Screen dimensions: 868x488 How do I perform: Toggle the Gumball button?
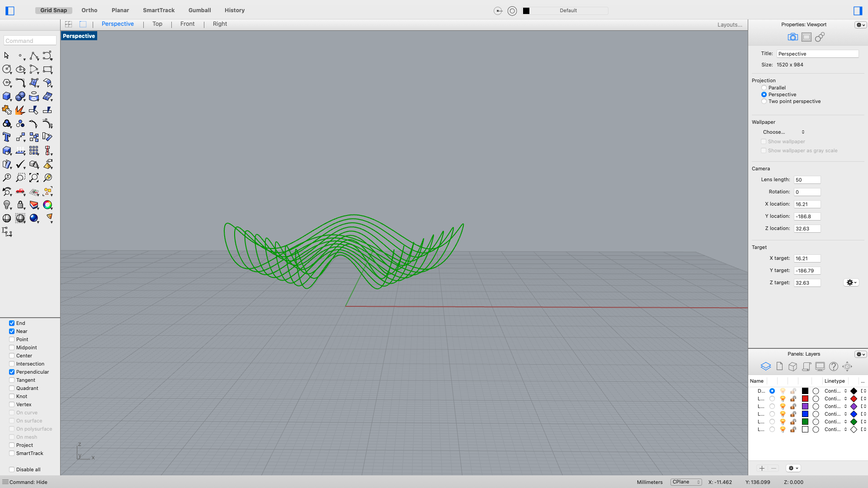pyautogui.click(x=199, y=10)
